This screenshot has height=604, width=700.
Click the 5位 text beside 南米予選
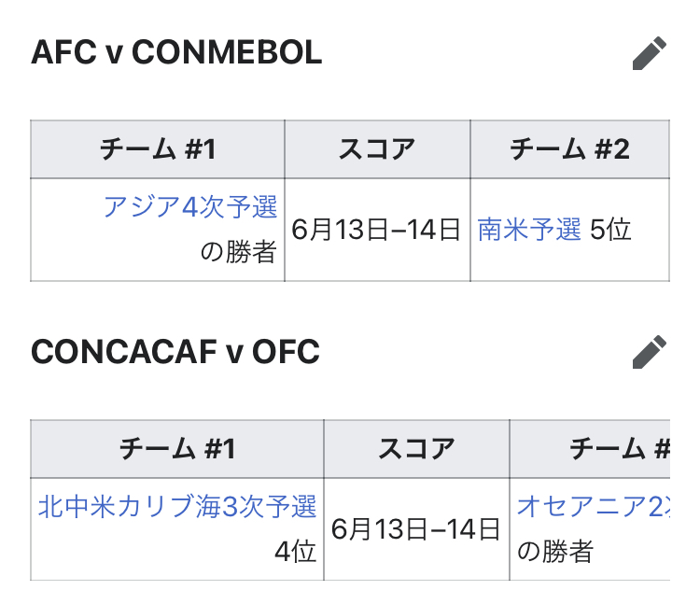pos(611,230)
